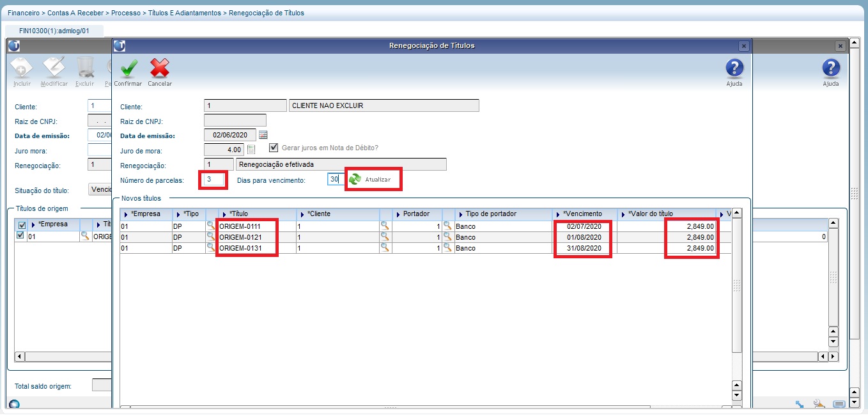Open Ajuda help in the background window
The image size is (868, 420).
830,72
